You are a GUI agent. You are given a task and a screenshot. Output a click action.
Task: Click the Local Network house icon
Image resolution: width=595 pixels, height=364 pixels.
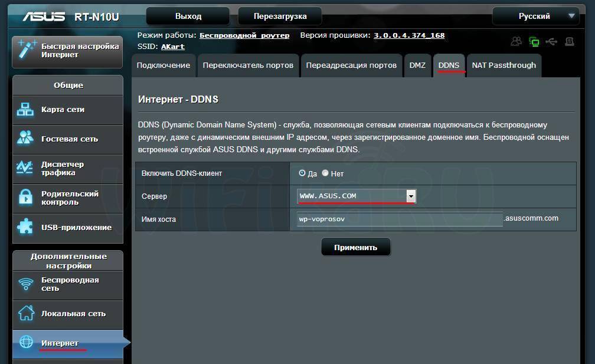coord(25,313)
